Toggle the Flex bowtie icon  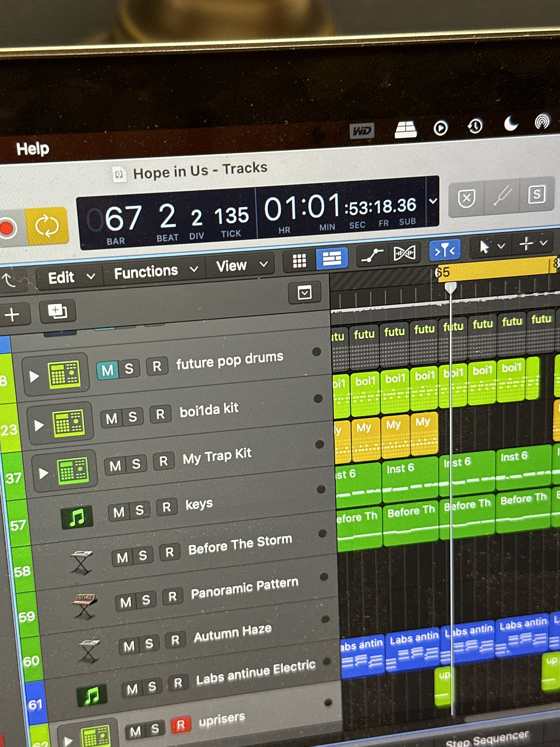tap(404, 253)
